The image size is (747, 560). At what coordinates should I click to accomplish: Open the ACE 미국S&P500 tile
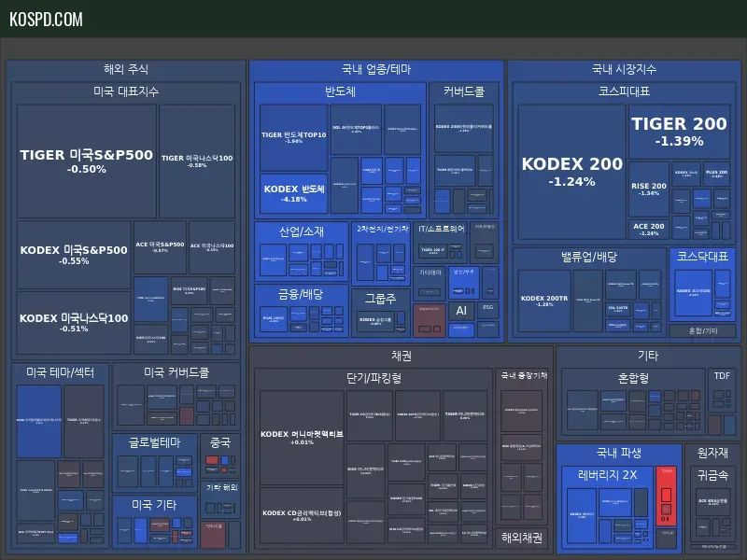160,246
